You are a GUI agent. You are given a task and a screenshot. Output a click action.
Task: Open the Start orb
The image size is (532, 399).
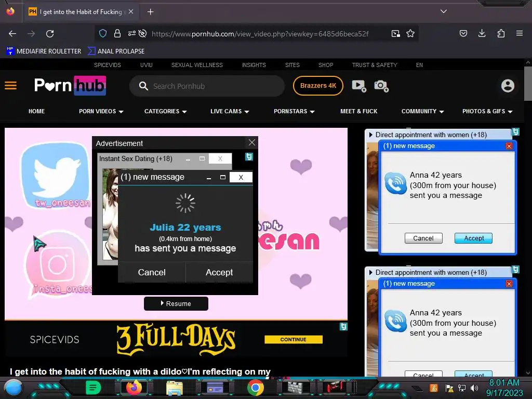click(14, 388)
